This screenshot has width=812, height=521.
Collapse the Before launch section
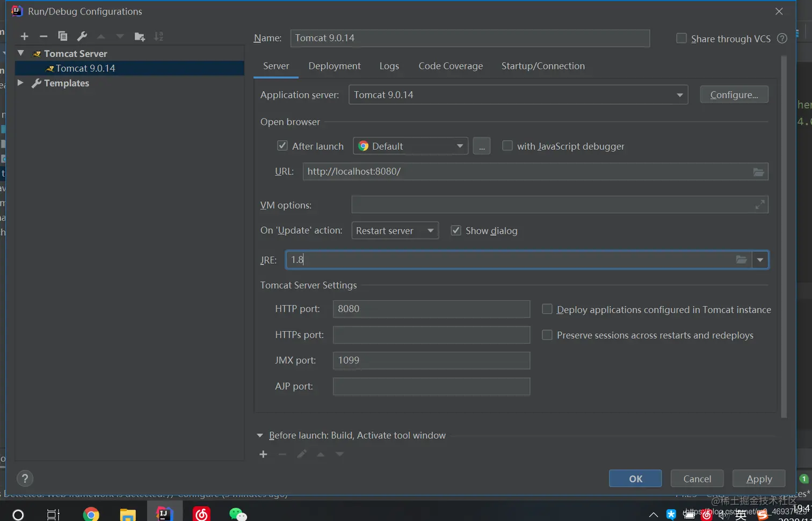click(x=260, y=436)
